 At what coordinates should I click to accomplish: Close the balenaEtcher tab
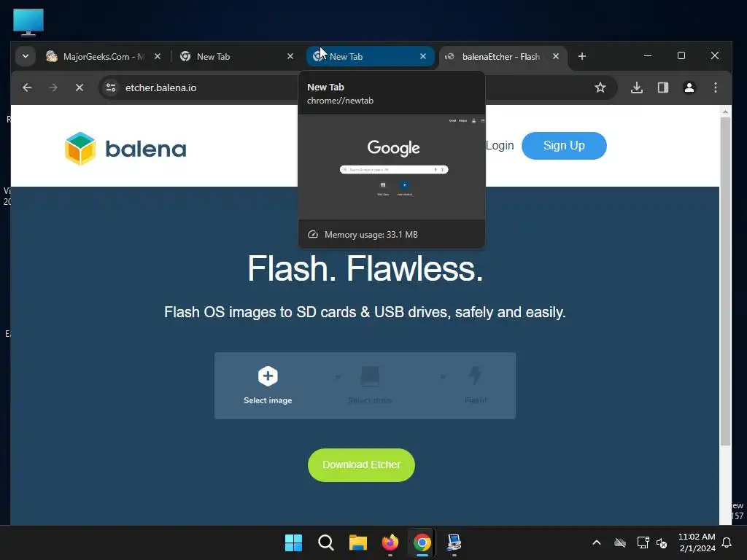coord(555,56)
